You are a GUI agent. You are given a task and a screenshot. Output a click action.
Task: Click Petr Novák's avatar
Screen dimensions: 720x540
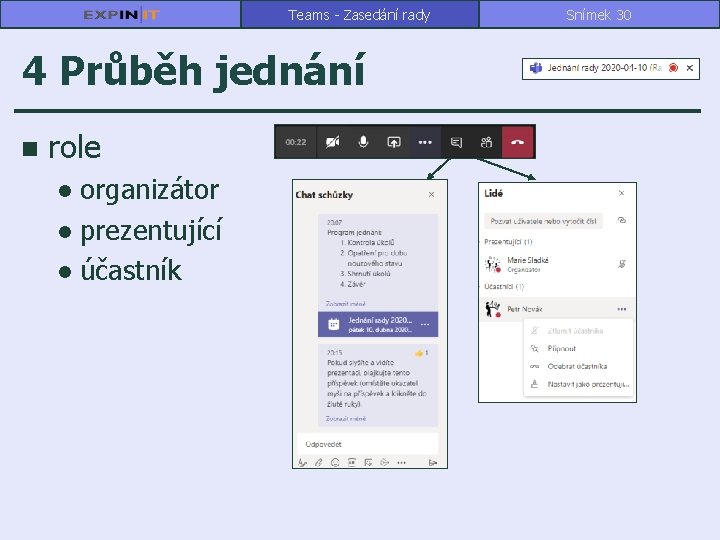click(493, 309)
